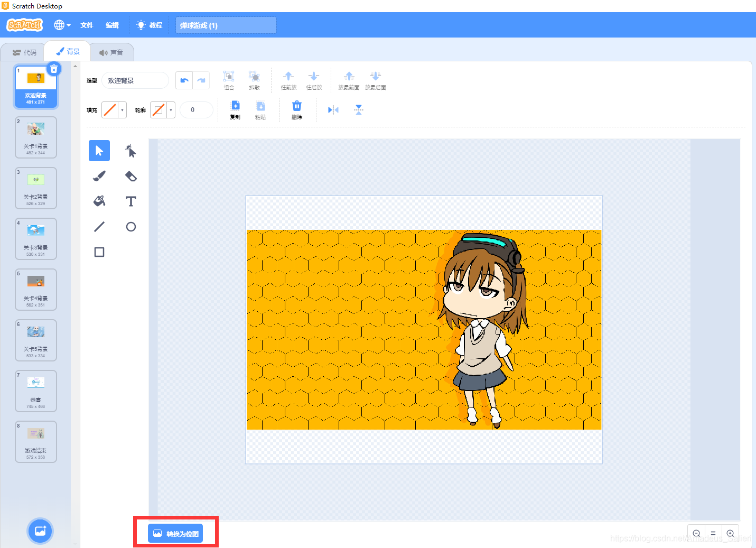This screenshot has width=756, height=548.
Task: Open the Outline (轮廓) color dropdown
Action: 163,110
